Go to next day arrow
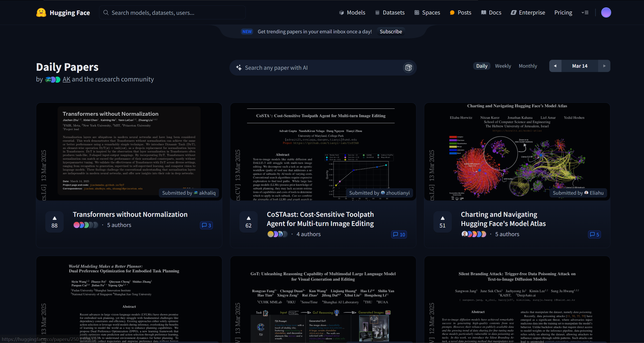The width and height of the screenshot is (644, 343). (604, 66)
